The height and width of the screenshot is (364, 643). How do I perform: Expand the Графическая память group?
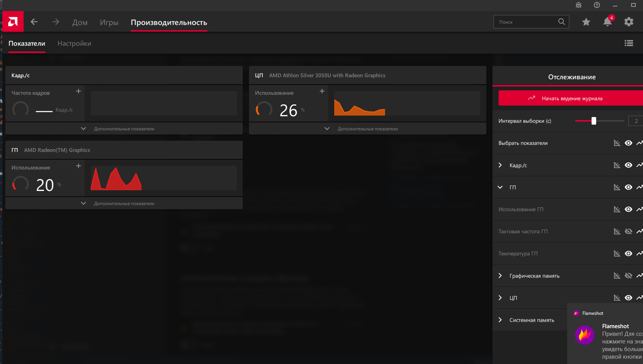pos(500,276)
